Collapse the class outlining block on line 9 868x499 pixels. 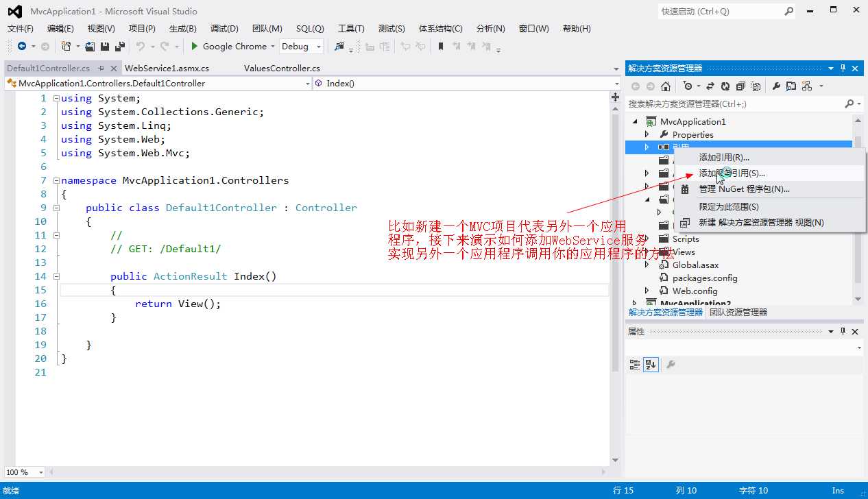click(56, 208)
